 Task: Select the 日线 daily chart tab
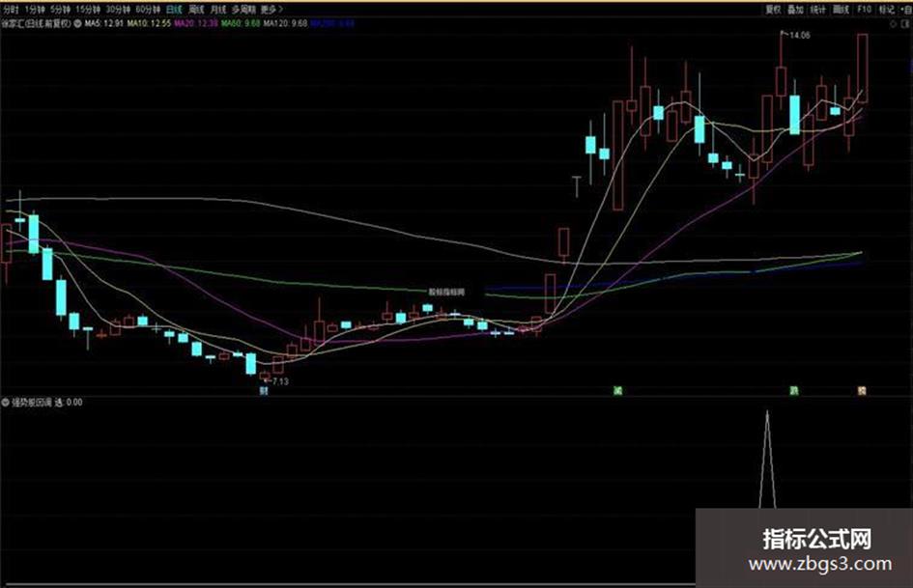(174, 10)
